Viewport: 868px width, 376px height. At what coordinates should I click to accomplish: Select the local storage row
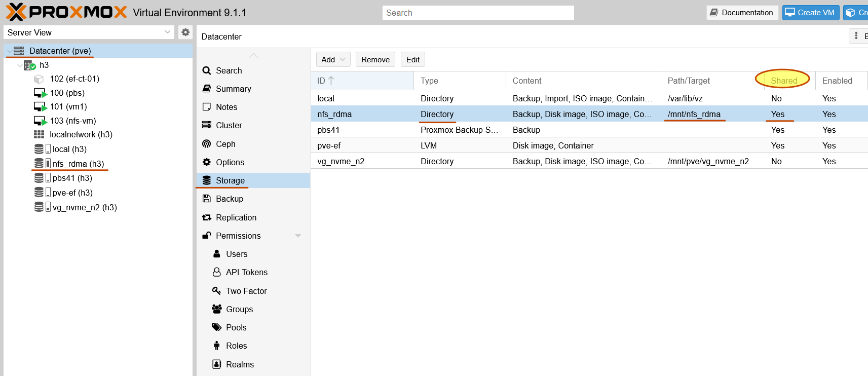(589, 98)
